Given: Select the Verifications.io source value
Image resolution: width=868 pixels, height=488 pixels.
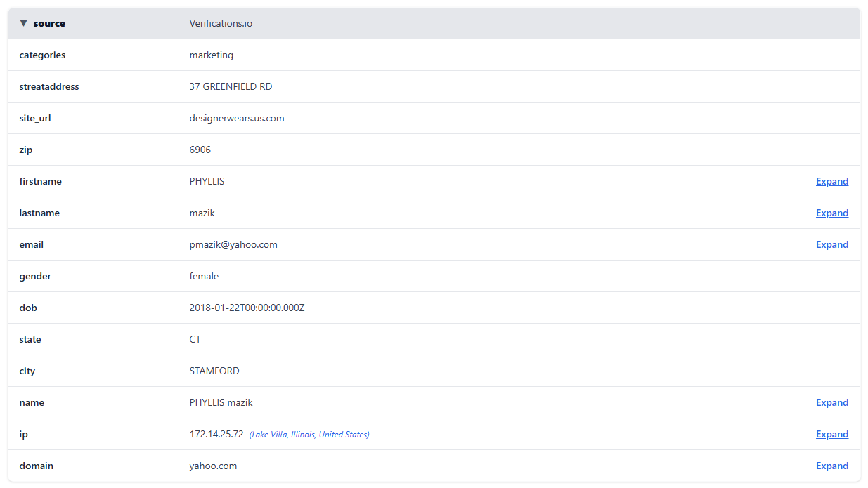Looking at the screenshot, I should coord(221,23).
